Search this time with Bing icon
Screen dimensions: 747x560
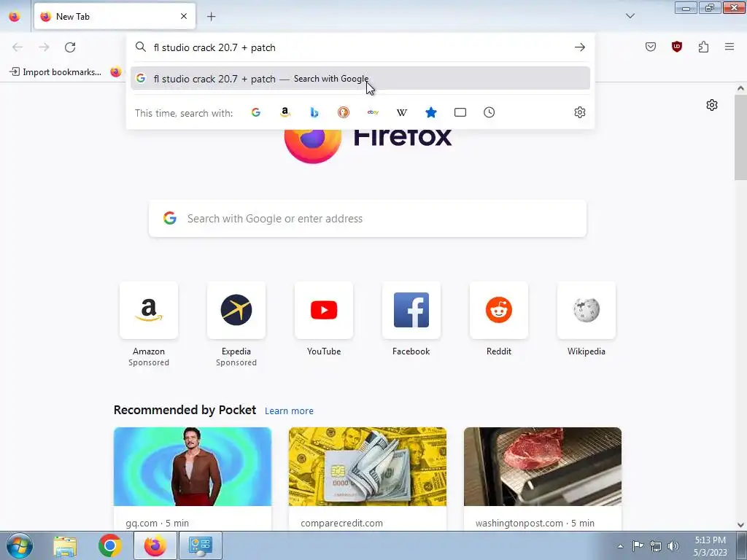point(314,112)
